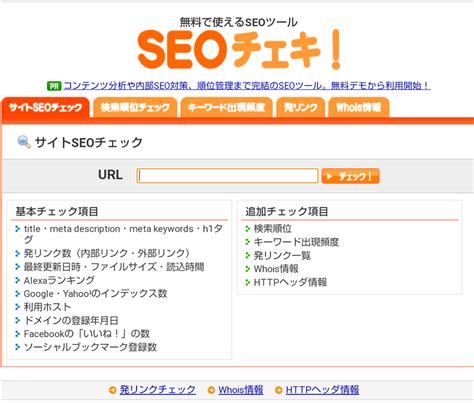This screenshot has width=474, height=403.
Task: Focus the URL input field
Action: tap(227, 176)
